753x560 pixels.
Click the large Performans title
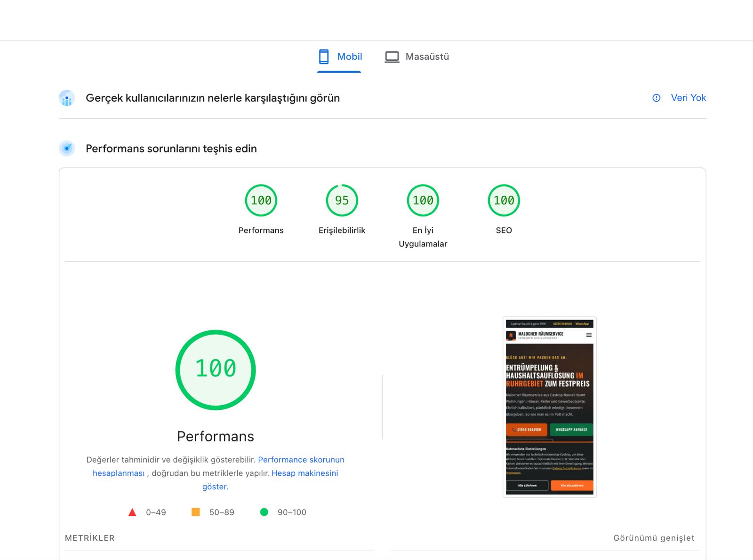click(216, 436)
